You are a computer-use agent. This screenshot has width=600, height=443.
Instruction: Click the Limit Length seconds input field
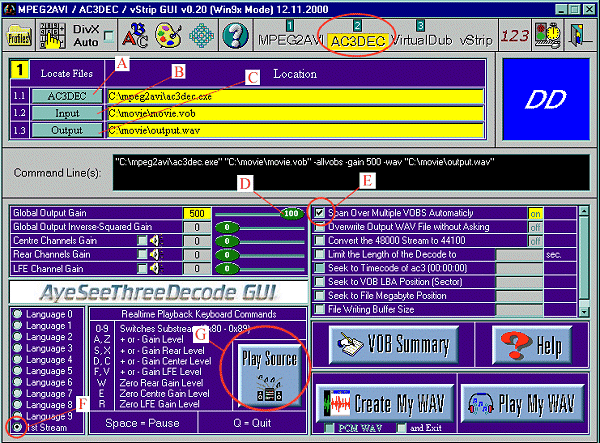tap(519, 255)
